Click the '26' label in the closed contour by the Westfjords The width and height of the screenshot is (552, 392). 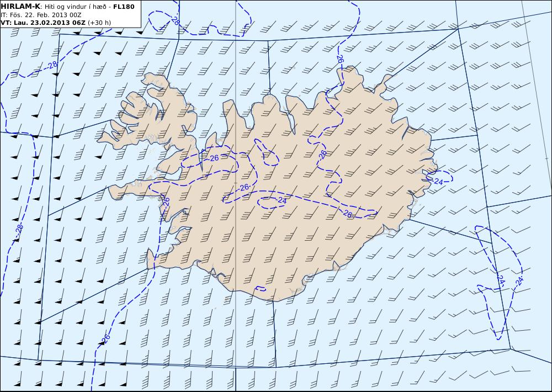click(214, 158)
